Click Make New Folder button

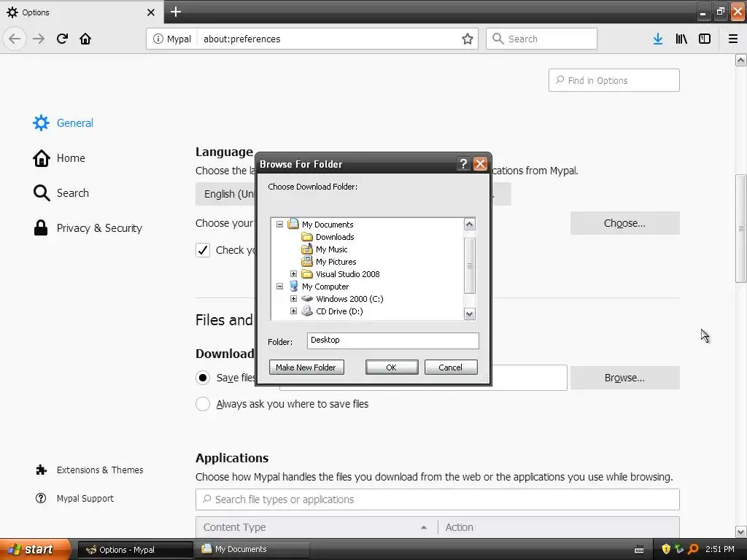tap(306, 367)
